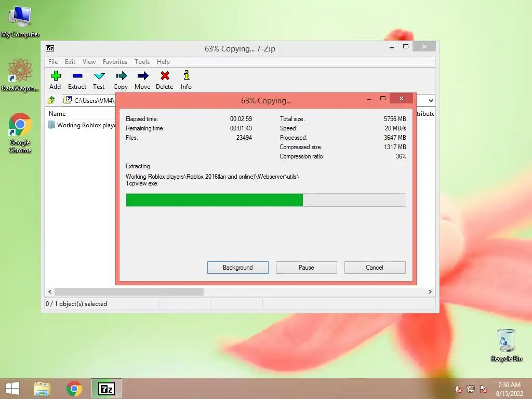
Task: Open the Recycle Bin icon
Action: (x=506, y=345)
